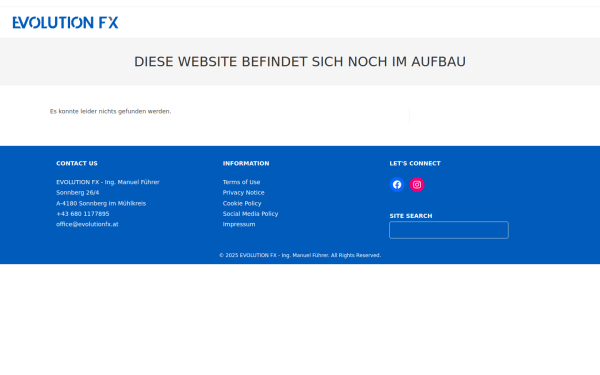The width and height of the screenshot is (600, 375).
Task: Open Social Media Policy link
Action: [x=250, y=214]
